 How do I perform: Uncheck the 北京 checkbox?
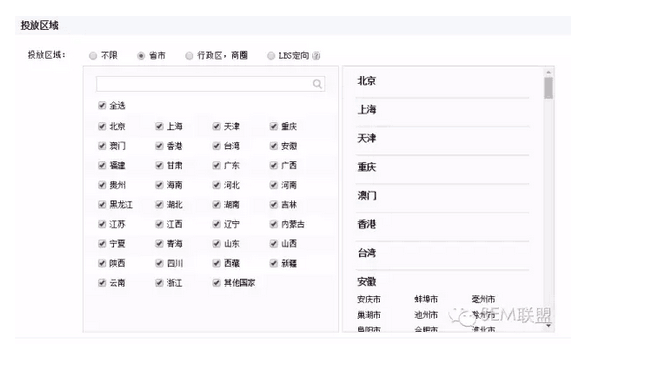tap(102, 126)
